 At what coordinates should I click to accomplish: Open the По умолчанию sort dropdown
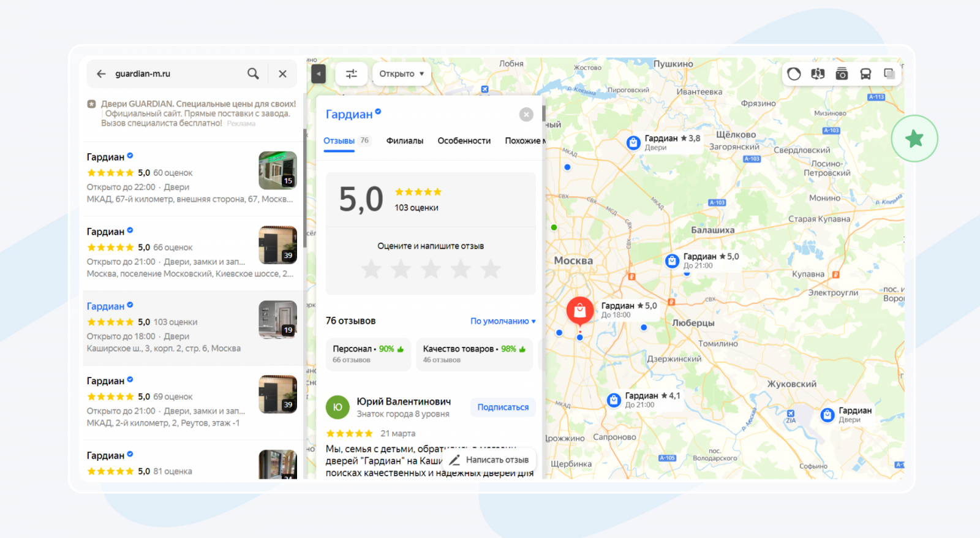(503, 321)
